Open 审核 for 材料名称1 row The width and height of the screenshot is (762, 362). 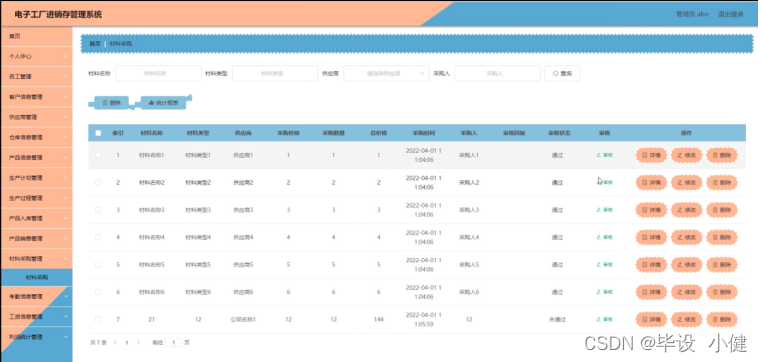[605, 155]
